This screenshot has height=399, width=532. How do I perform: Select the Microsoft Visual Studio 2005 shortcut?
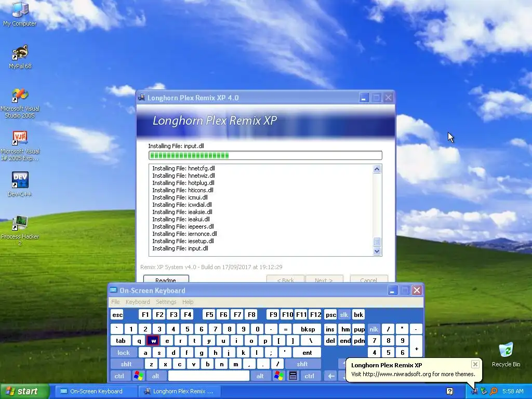point(20,103)
